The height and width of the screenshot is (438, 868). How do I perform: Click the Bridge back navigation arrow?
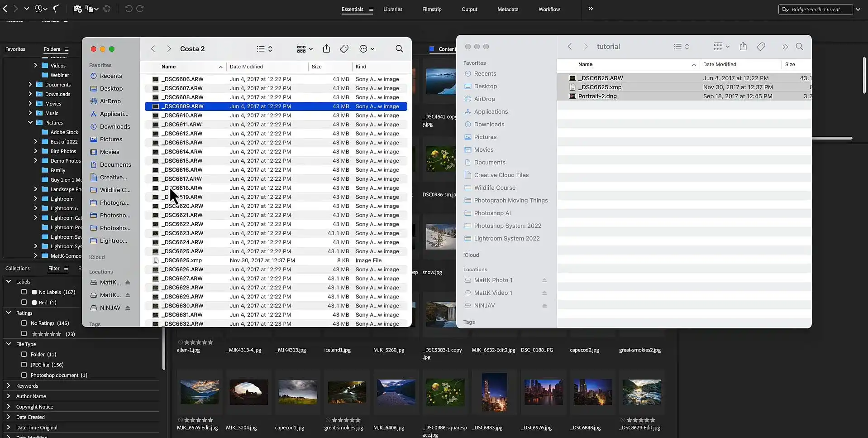[5, 9]
